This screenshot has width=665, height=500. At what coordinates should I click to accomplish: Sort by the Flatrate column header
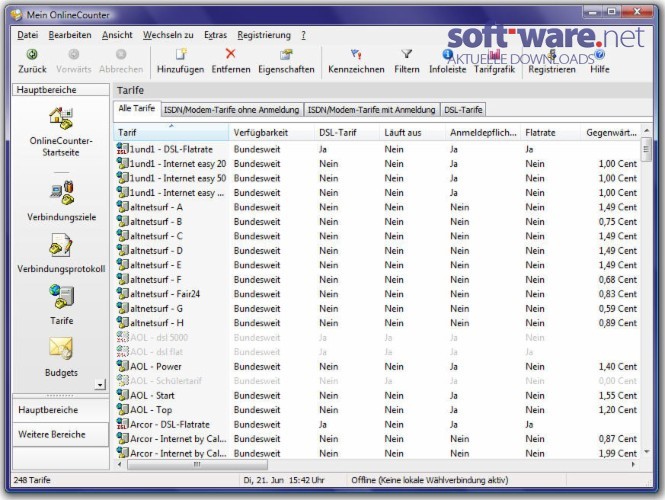tap(550, 132)
